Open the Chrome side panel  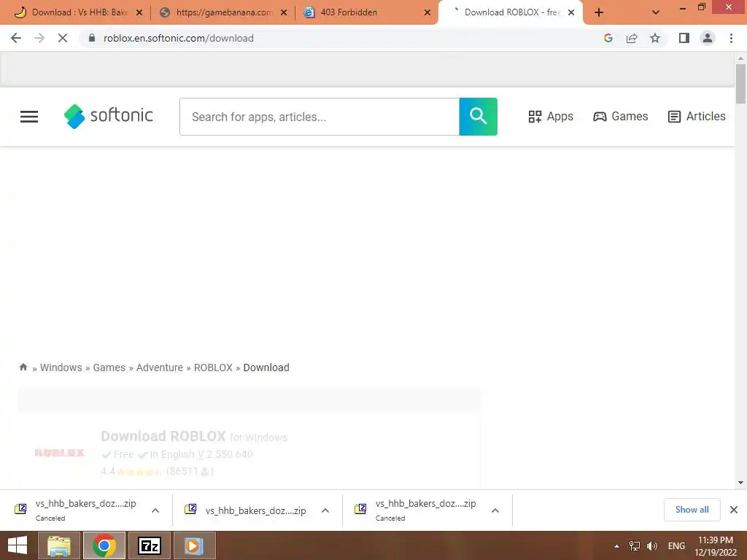click(x=684, y=38)
